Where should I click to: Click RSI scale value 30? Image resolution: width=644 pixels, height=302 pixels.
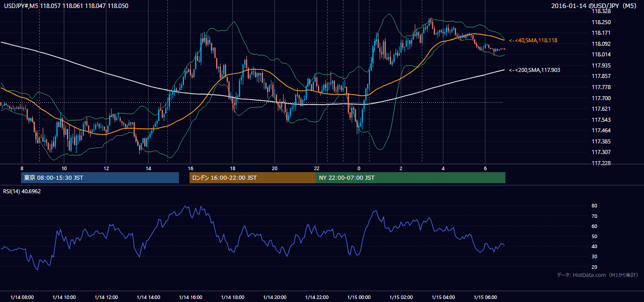coord(594,257)
